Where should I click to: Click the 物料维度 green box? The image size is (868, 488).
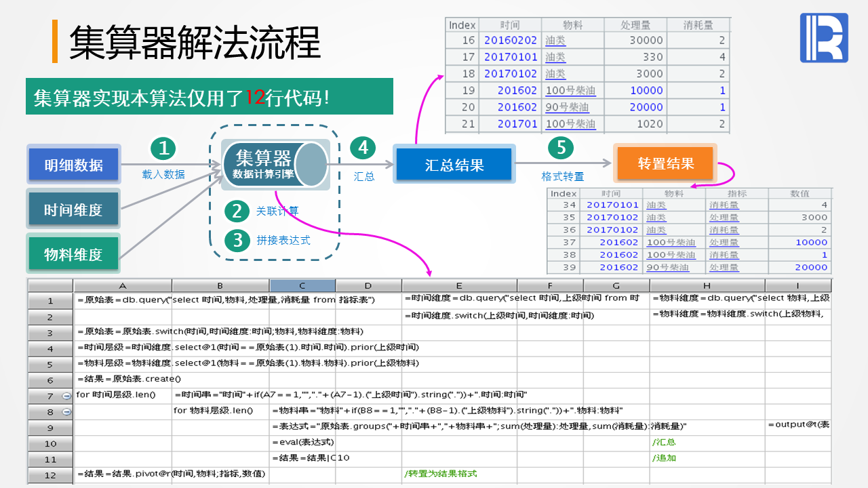(73, 255)
